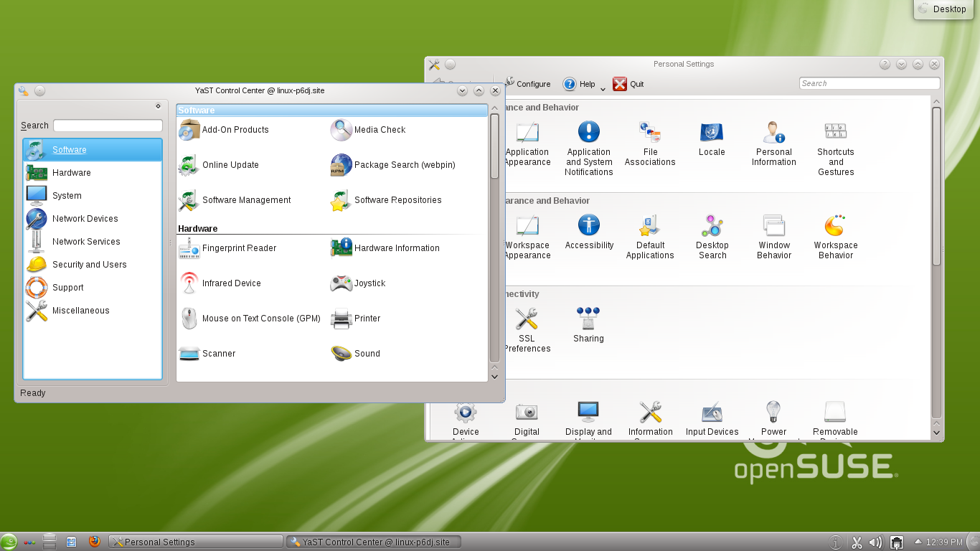Click the Personal Settings search box
Screen dimensions: 980x551
tap(870, 83)
